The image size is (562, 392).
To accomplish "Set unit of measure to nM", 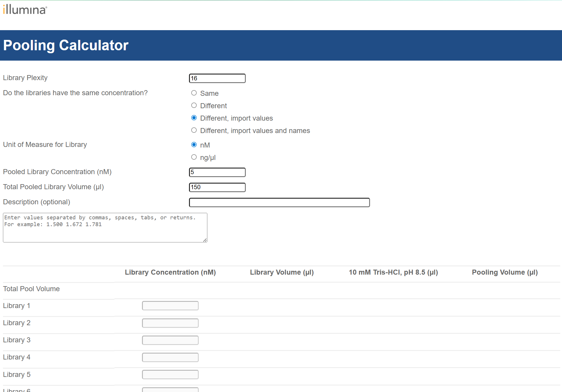I will pyautogui.click(x=194, y=145).
